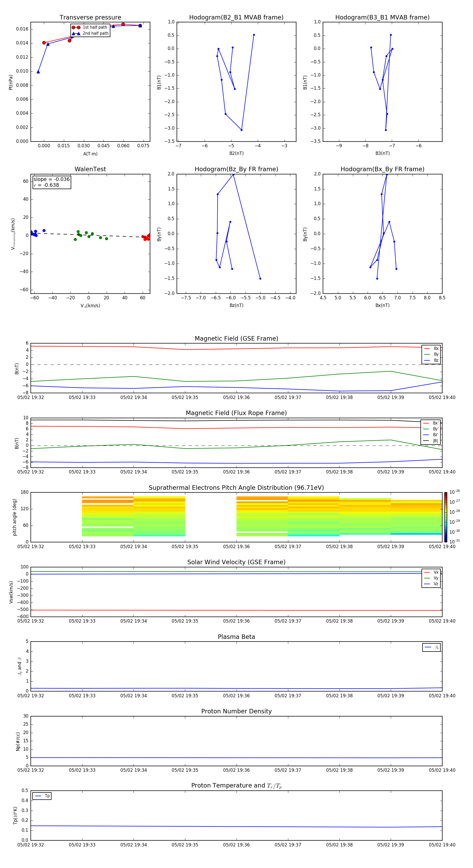Click the blue triangle at Pt 0.010
The image size is (473, 868).
click(x=38, y=72)
